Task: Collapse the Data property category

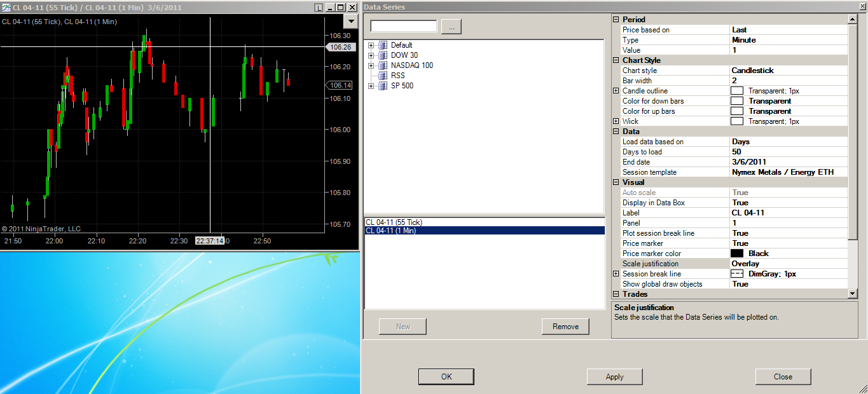Action: pos(616,132)
